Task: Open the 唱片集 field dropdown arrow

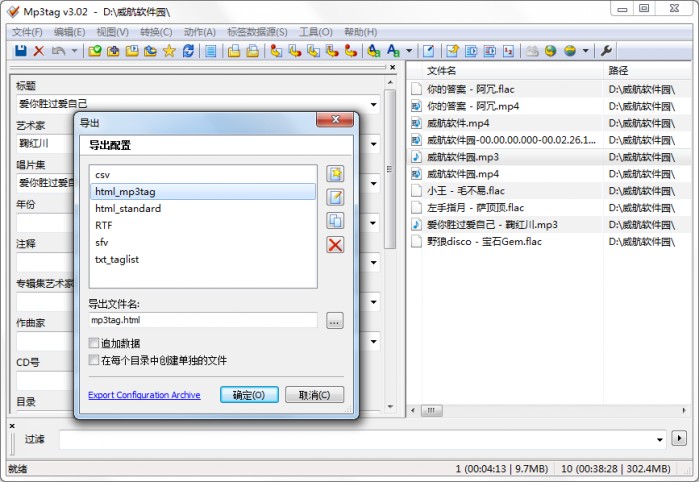Action: (x=373, y=183)
